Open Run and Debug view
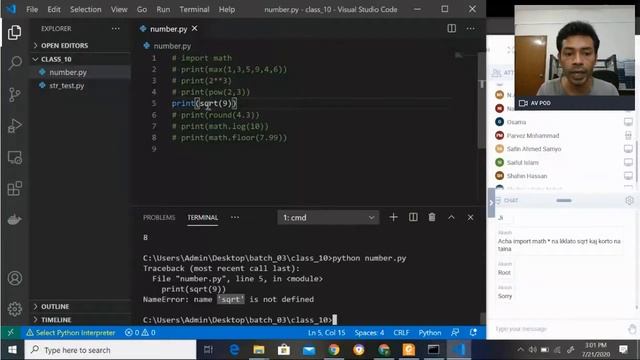This screenshot has height=360, width=640. 15,126
